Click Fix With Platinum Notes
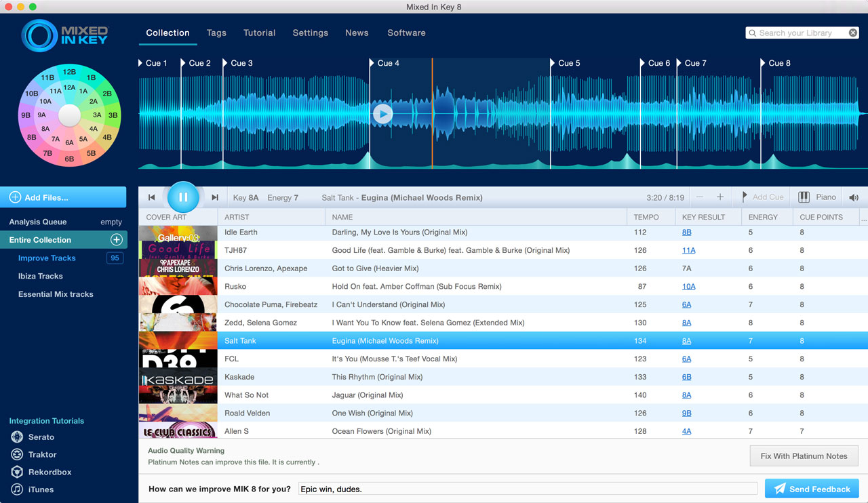868x503 pixels. point(804,456)
